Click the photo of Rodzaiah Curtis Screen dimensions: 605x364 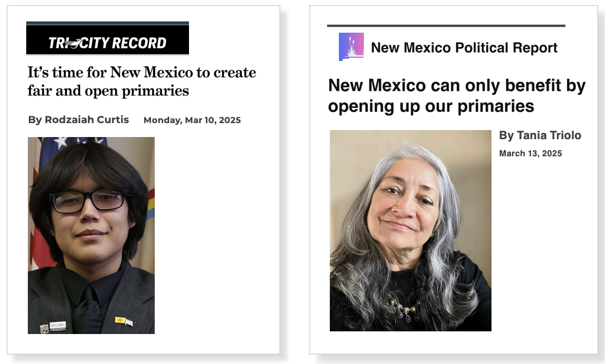(x=91, y=235)
